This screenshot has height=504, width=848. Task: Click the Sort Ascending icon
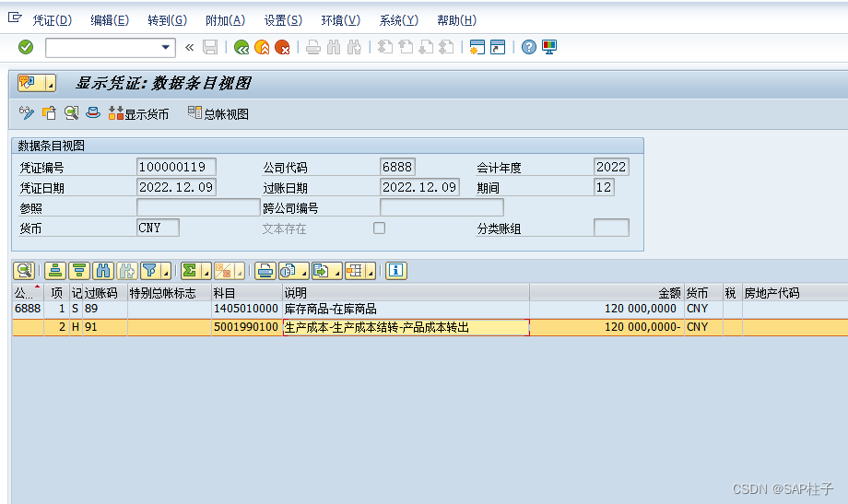(55, 270)
